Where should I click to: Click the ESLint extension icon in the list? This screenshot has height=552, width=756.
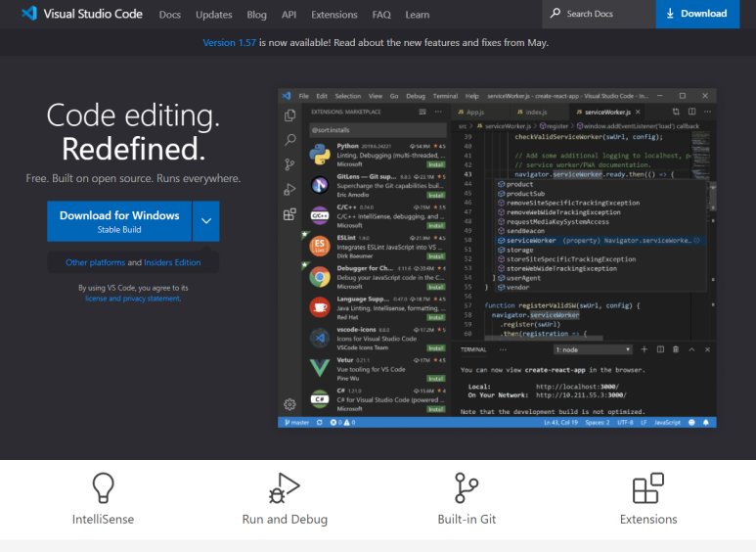[320, 246]
